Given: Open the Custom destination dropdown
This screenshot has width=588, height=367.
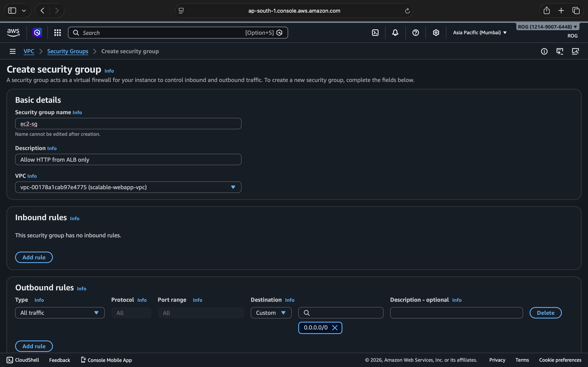Looking at the screenshot, I should 271,313.
